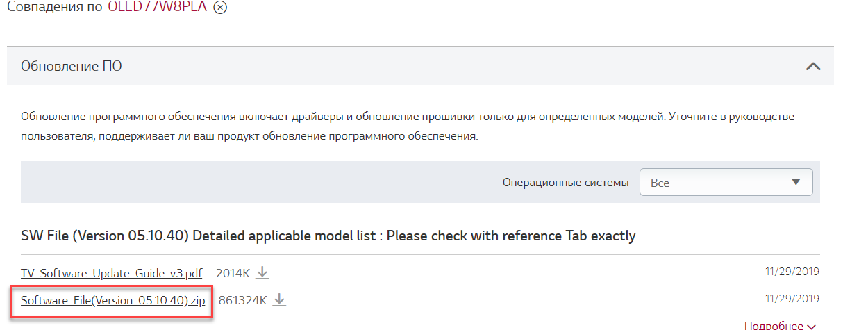Click the operating systems dropdown triangle arrow

796,182
